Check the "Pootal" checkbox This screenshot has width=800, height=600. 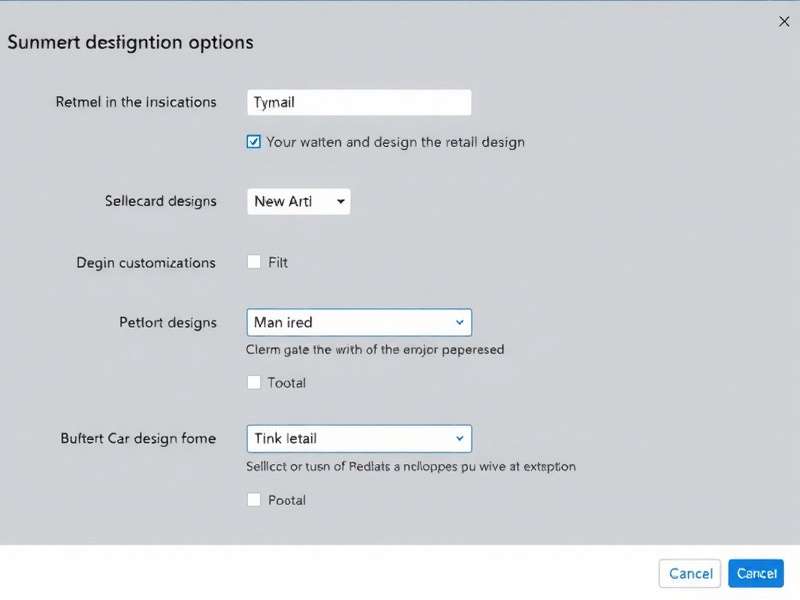pyautogui.click(x=254, y=499)
